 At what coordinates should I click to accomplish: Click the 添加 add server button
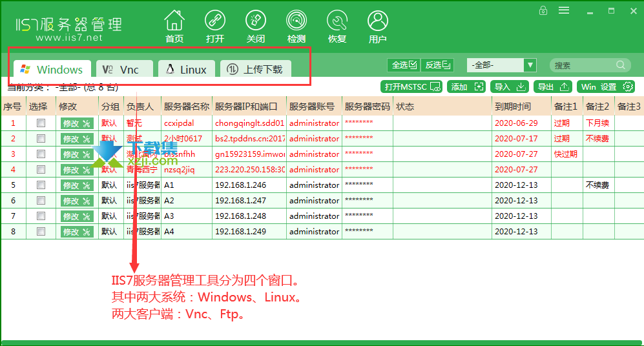466,86
